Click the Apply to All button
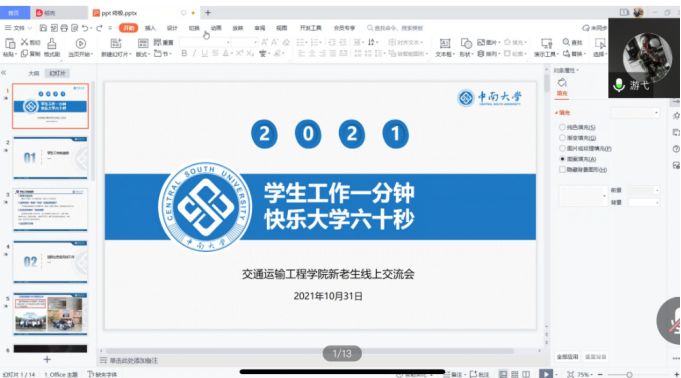681x378 pixels. pyautogui.click(x=568, y=357)
